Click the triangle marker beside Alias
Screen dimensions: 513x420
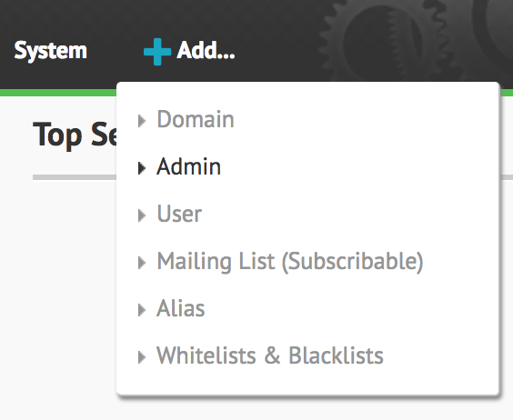click(142, 310)
